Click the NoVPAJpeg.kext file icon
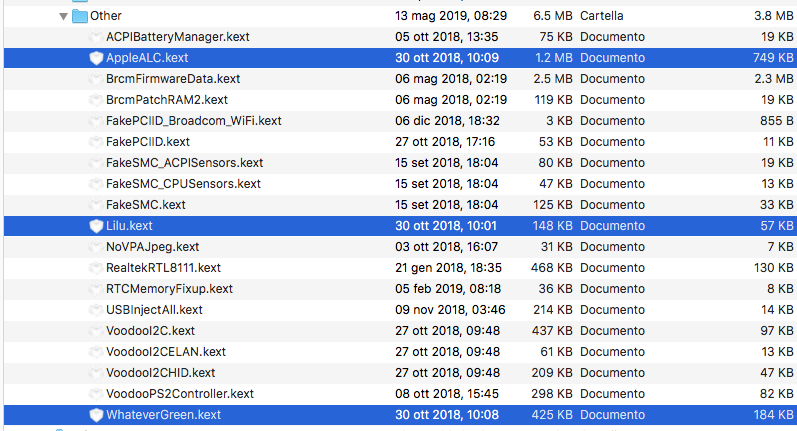Screen dimensions: 797x431 click(x=96, y=247)
